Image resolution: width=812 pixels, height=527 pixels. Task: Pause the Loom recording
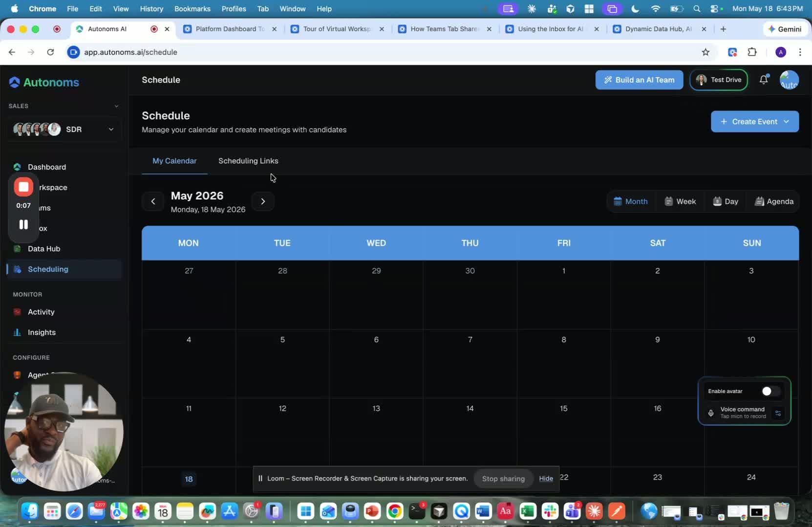(x=23, y=224)
